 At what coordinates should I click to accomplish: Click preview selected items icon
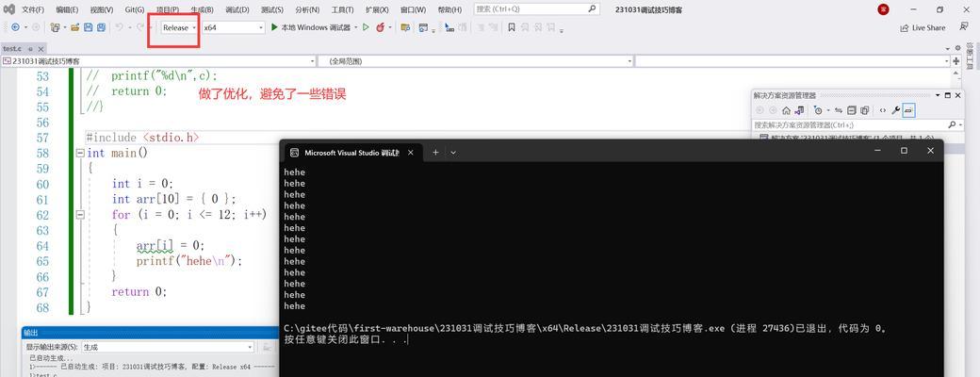908,110
